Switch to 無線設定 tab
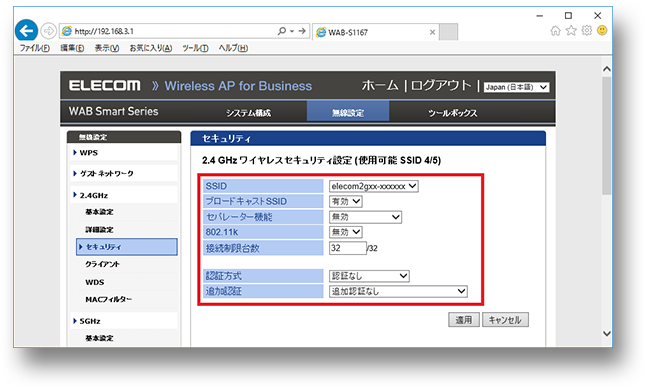This screenshot has width=647, height=389. pos(348,112)
